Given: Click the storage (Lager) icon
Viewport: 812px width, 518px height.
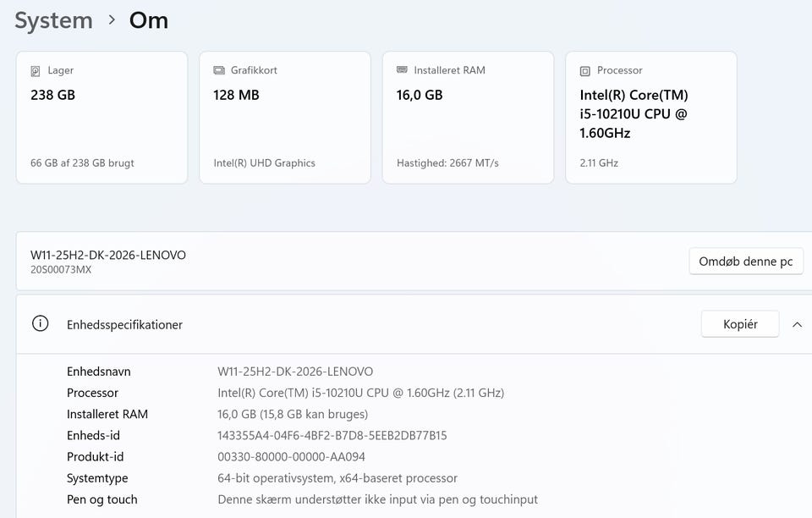Looking at the screenshot, I should coord(36,71).
